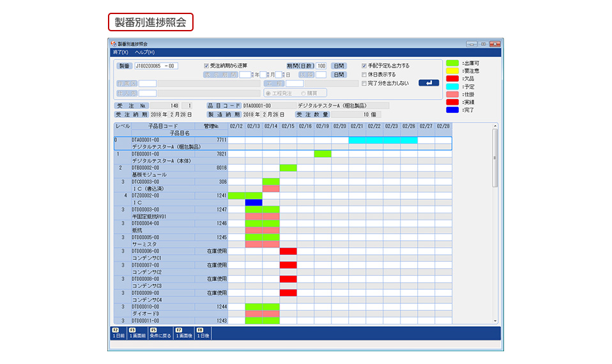Viewport: 612px width, 364px height.
Task: Select row DTD00006-00 in the grid
Action: [282, 254]
